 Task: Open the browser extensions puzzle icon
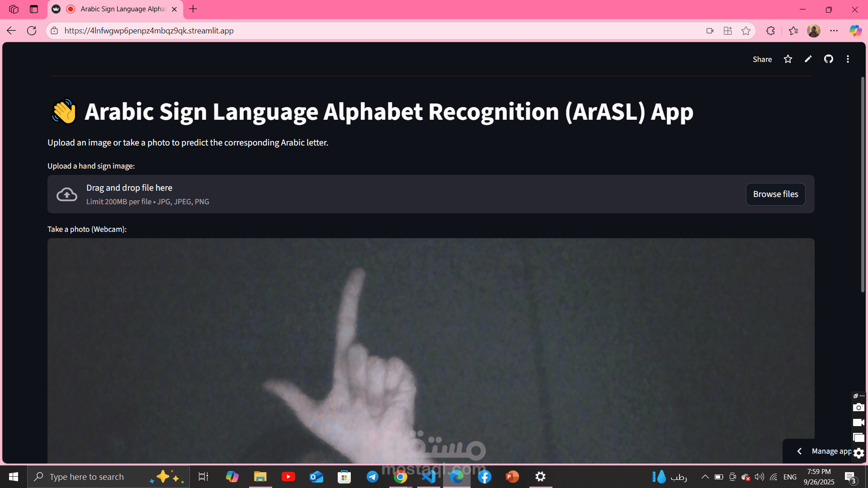(x=770, y=31)
